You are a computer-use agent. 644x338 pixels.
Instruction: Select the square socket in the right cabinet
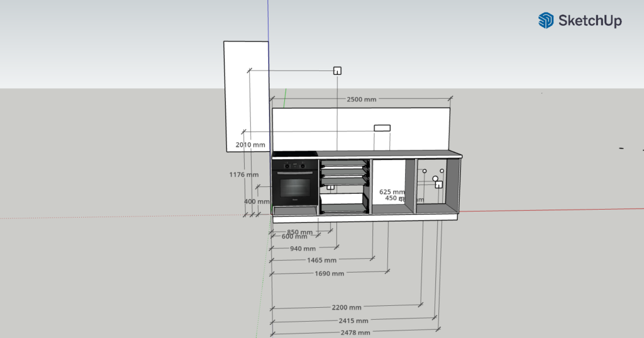point(439,184)
